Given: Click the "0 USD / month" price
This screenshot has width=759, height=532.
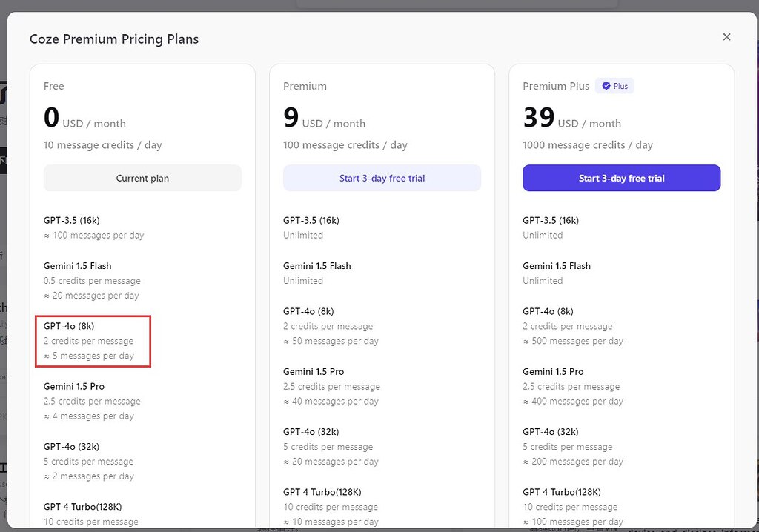Looking at the screenshot, I should coord(84,118).
